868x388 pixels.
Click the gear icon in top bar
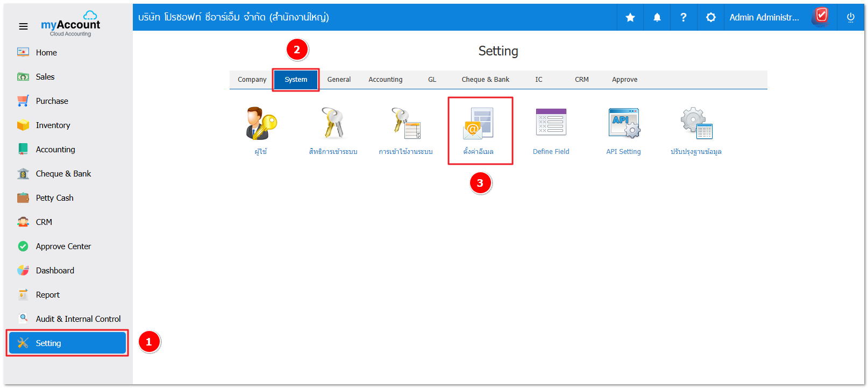tap(710, 18)
